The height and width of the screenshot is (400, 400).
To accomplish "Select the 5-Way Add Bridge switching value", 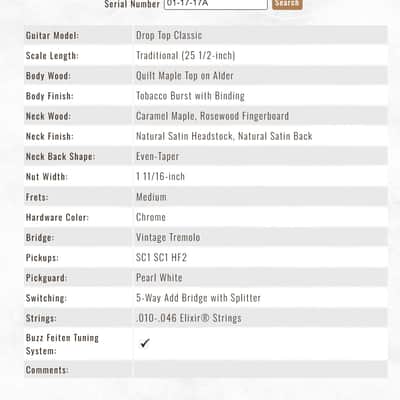I will click(198, 298).
